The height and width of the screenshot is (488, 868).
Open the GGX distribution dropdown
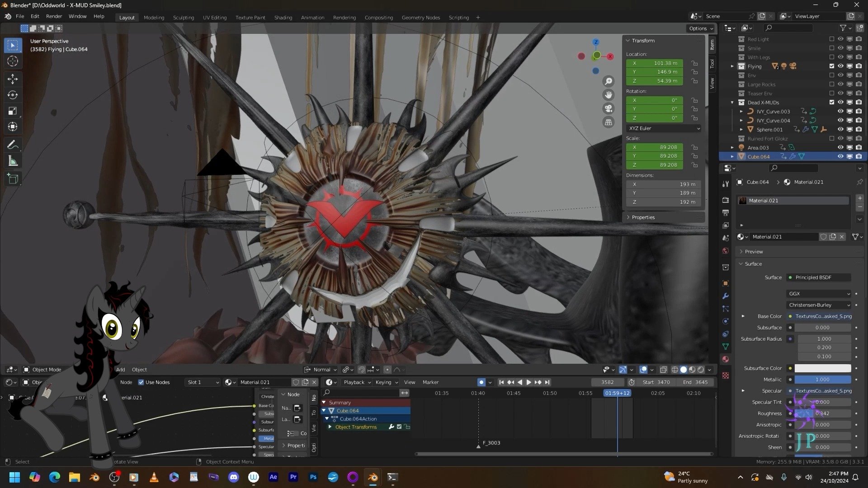pos(819,294)
